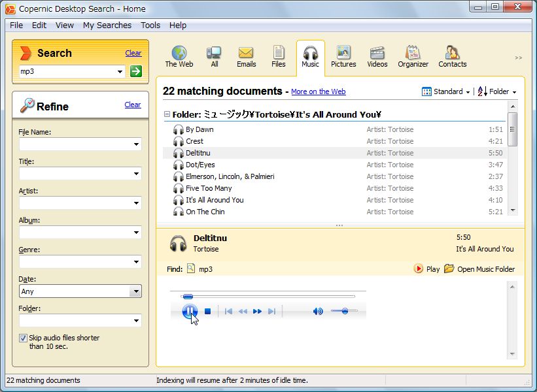537x392 pixels.
Task: Open the Organizer category tab
Action: point(413,57)
